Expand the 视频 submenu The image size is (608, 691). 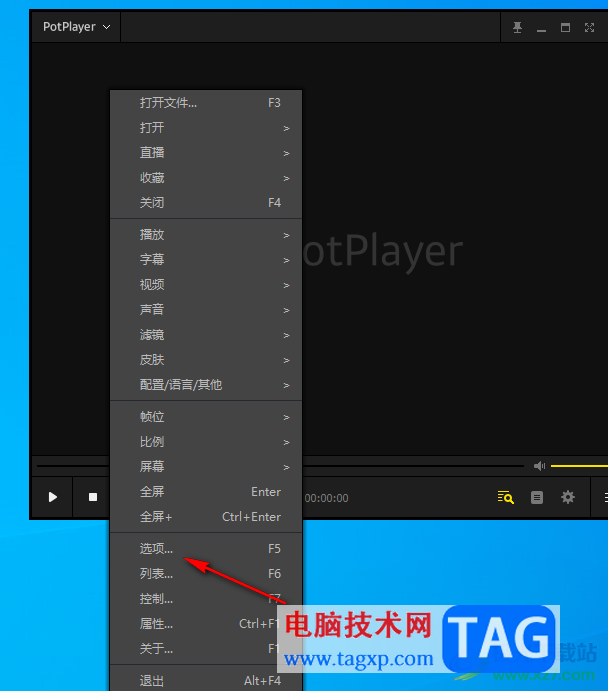pyautogui.click(x=206, y=285)
